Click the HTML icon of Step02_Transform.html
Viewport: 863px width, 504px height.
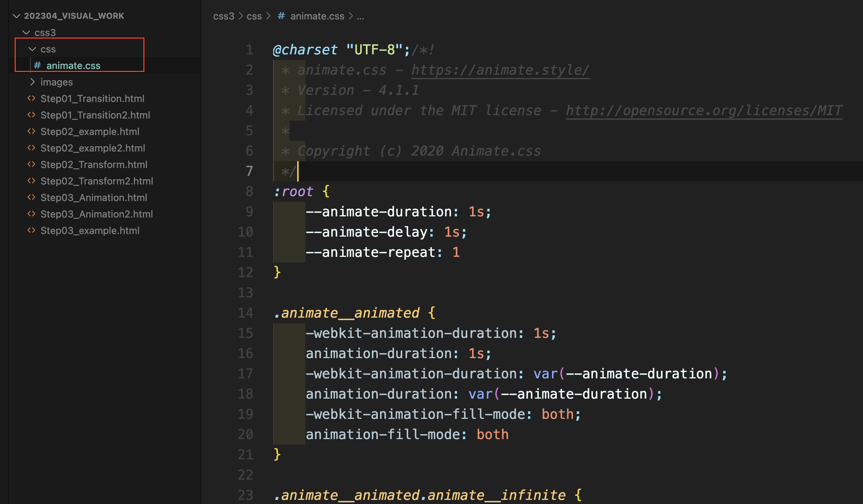pyautogui.click(x=32, y=165)
